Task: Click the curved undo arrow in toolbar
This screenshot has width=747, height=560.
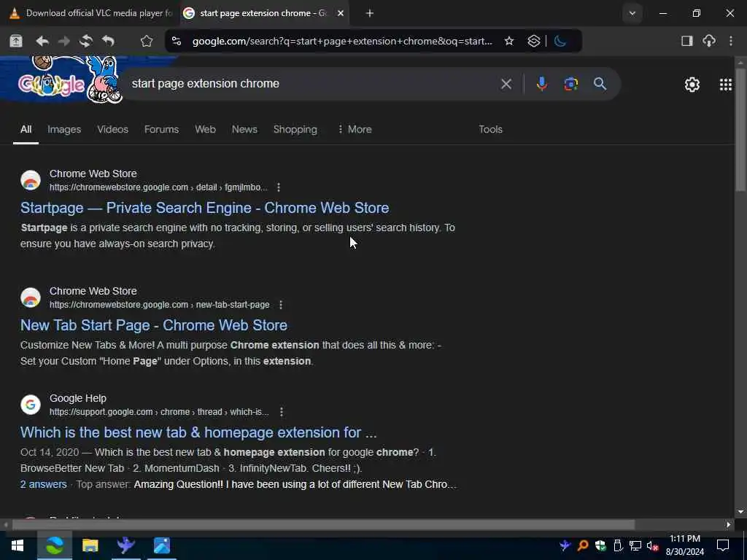Action: tap(108, 42)
